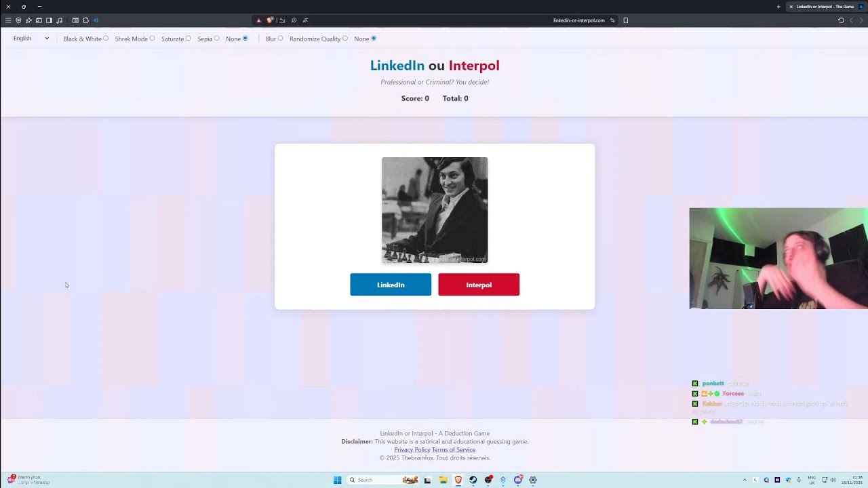
Task: Click the blue audio speaker icon in toolbar
Action: (96, 20)
